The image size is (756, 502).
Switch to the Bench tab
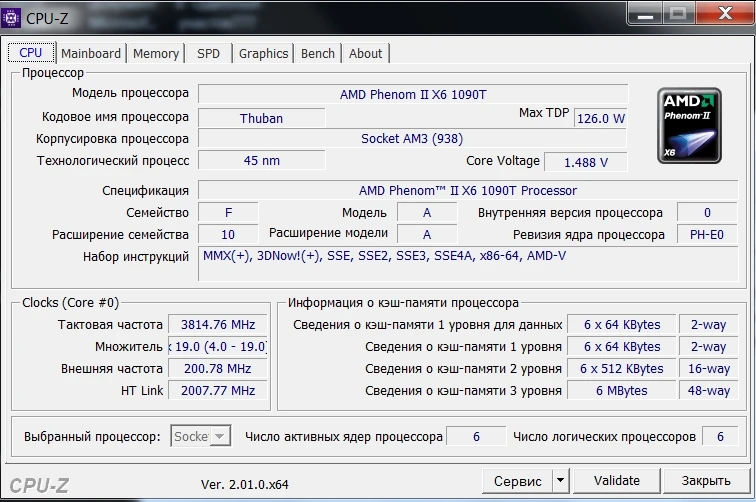pos(318,54)
